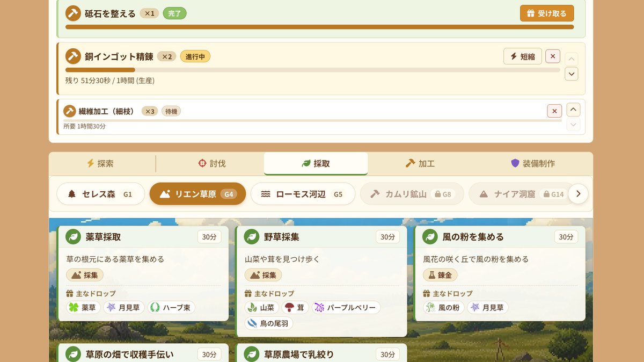
Task: Click the 錬金 tag on 風の粉を集める
Action: [x=440, y=275]
